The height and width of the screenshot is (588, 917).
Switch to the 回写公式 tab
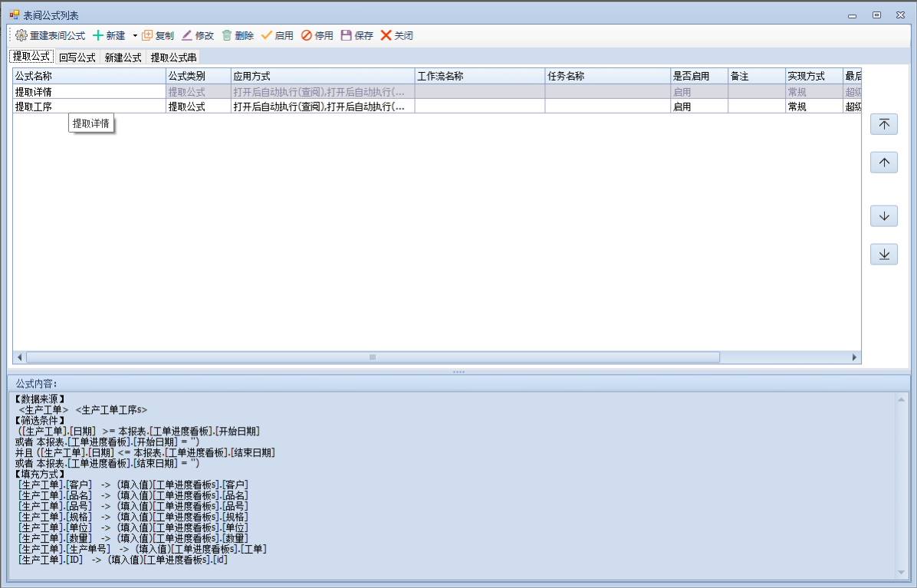click(x=77, y=57)
